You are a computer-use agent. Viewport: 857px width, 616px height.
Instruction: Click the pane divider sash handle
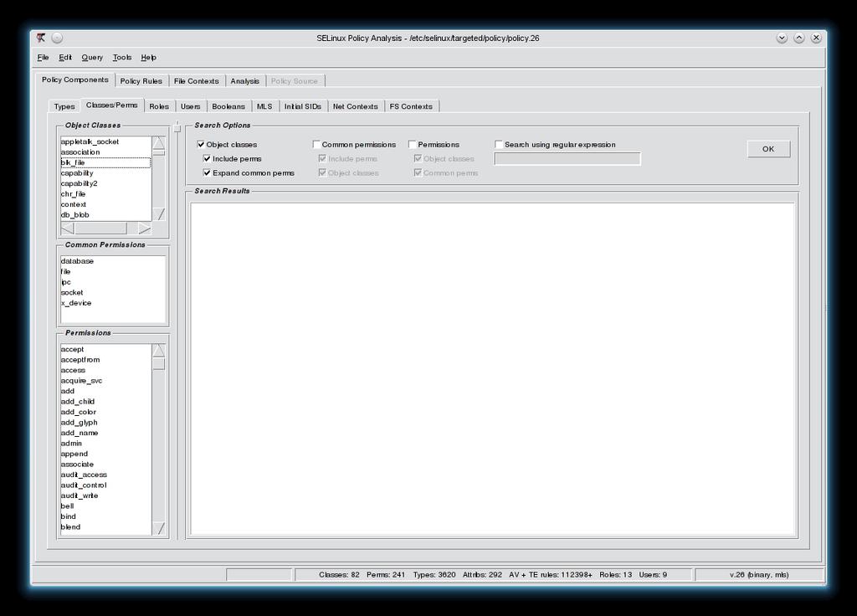[177, 128]
